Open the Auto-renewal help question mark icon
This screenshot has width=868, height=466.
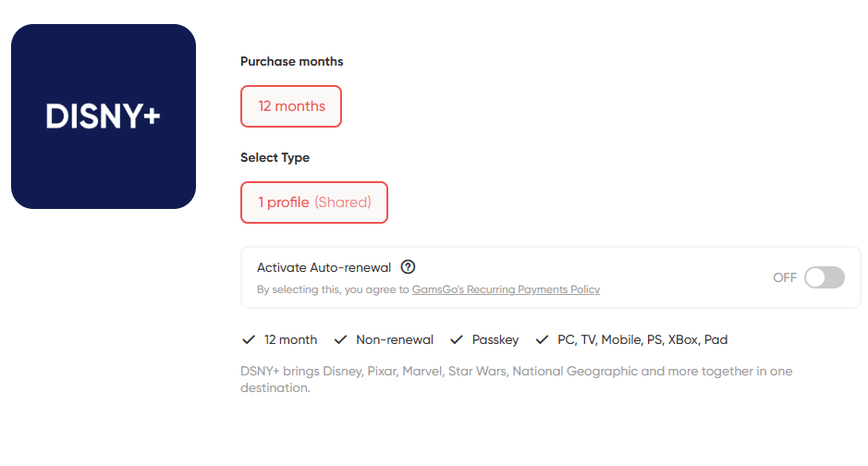click(x=408, y=267)
